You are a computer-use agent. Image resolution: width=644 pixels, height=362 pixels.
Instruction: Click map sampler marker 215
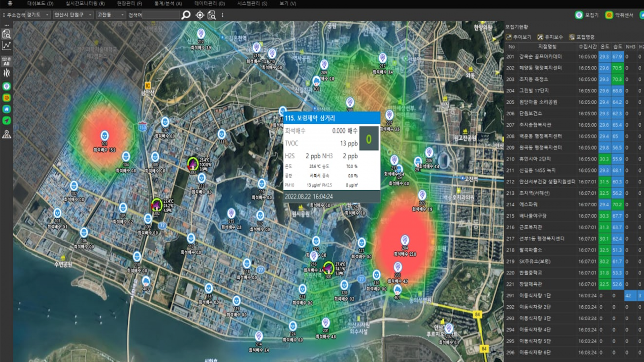pyautogui.click(x=231, y=214)
